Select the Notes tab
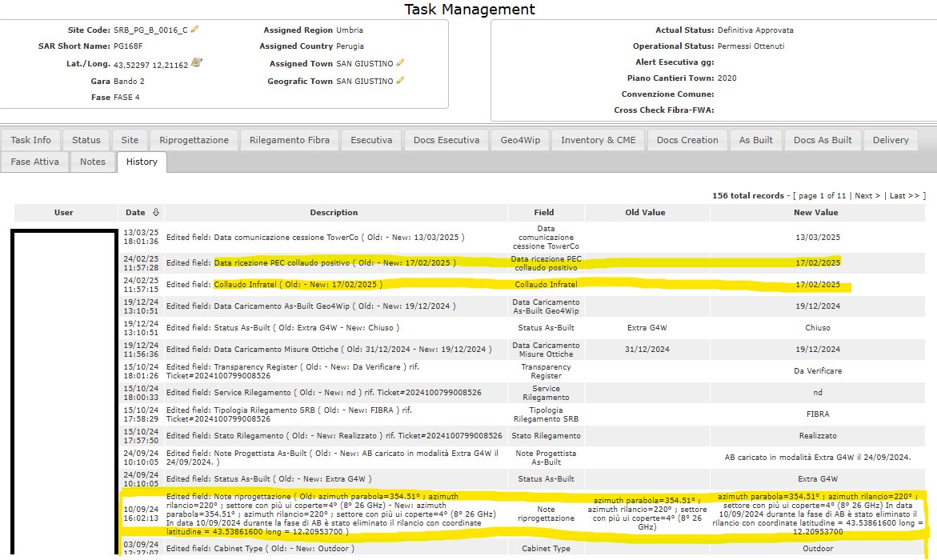Viewport: 937px width, 560px height. coord(93,162)
